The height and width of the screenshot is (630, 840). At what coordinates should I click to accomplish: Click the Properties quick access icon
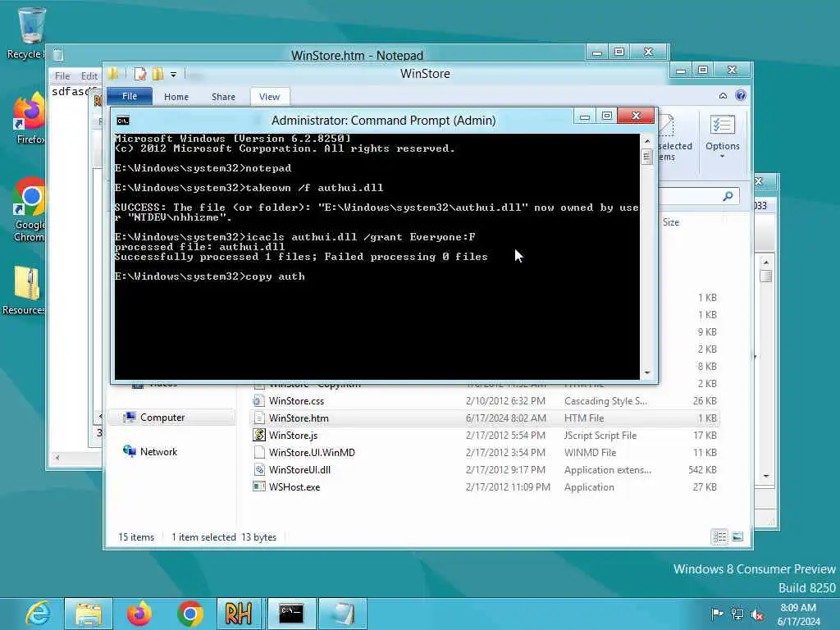[x=139, y=74]
